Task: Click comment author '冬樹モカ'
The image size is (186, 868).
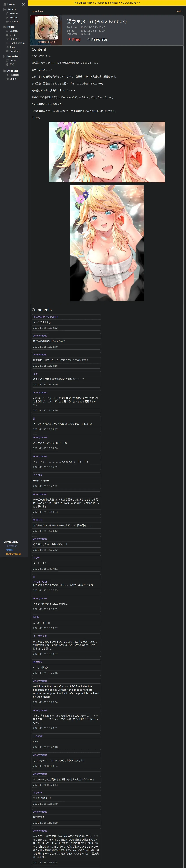Action: click(38, 520)
